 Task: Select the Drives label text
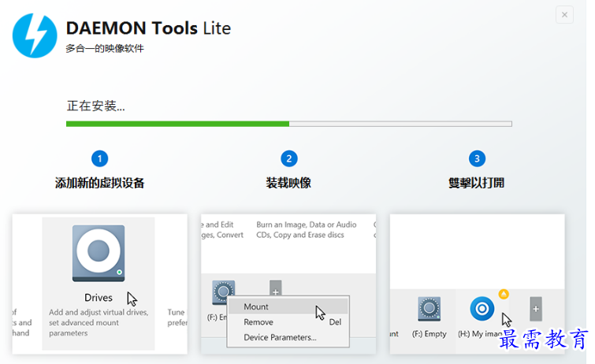click(99, 298)
